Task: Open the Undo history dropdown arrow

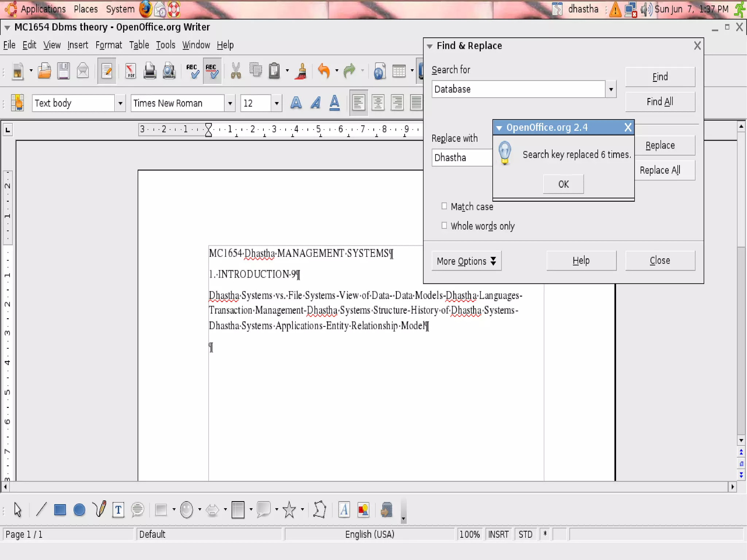Action: (337, 71)
